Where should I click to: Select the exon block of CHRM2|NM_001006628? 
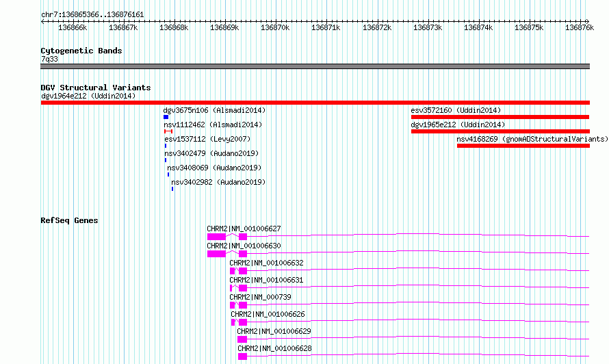click(x=242, y=356)
